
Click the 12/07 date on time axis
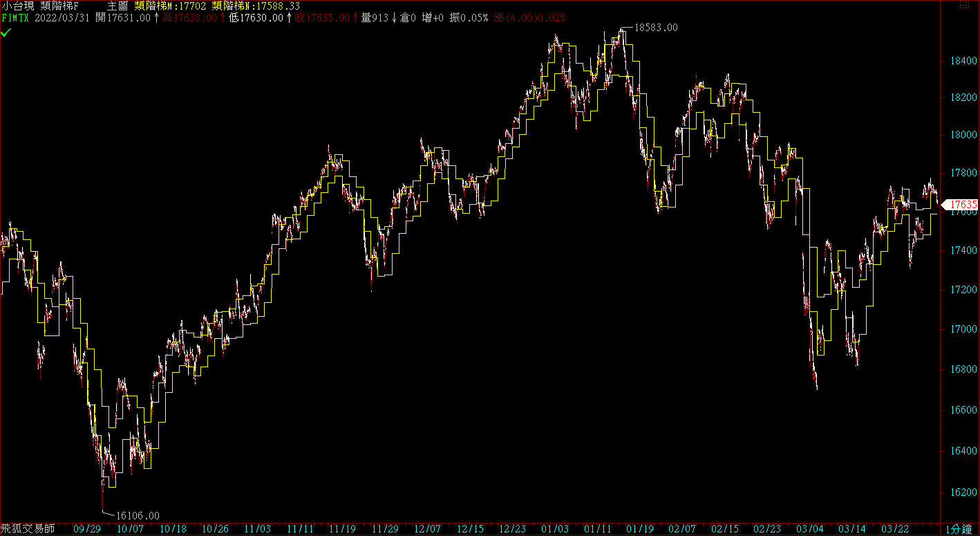click(x=428, y=529)
